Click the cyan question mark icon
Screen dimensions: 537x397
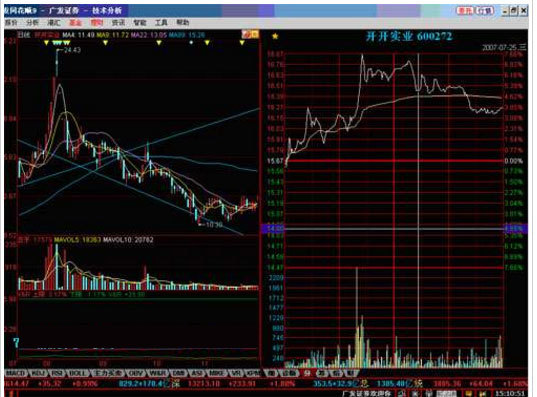(x=16, y=343)
